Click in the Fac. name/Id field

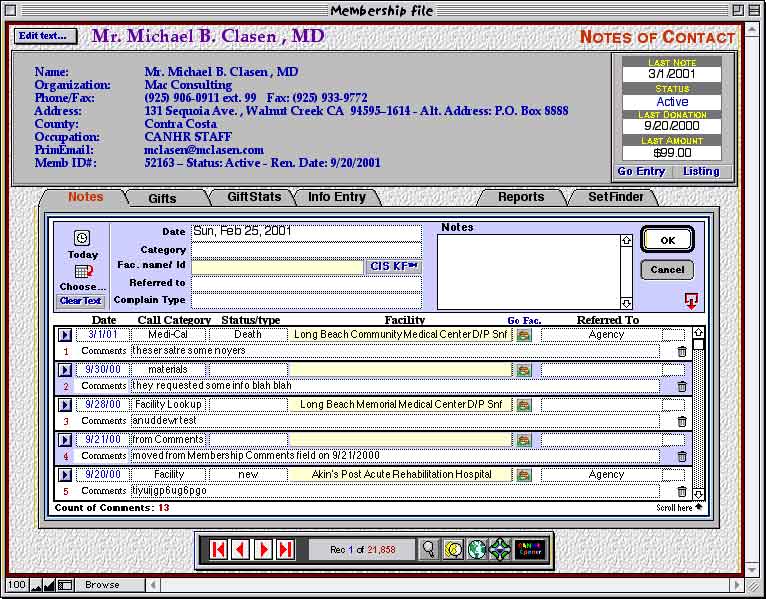tap(277, 267)
